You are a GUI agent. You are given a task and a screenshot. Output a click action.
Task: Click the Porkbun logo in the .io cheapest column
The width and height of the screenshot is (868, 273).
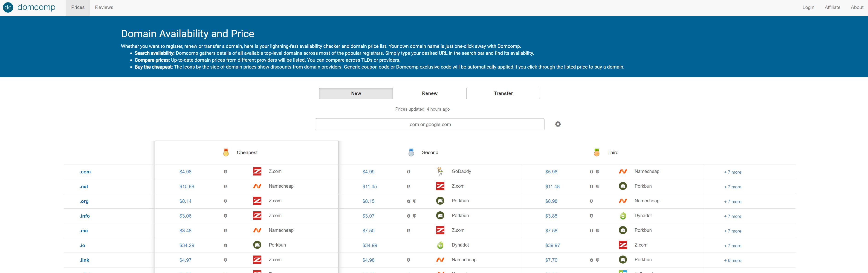pyautogui.click(x=257, y=245)
